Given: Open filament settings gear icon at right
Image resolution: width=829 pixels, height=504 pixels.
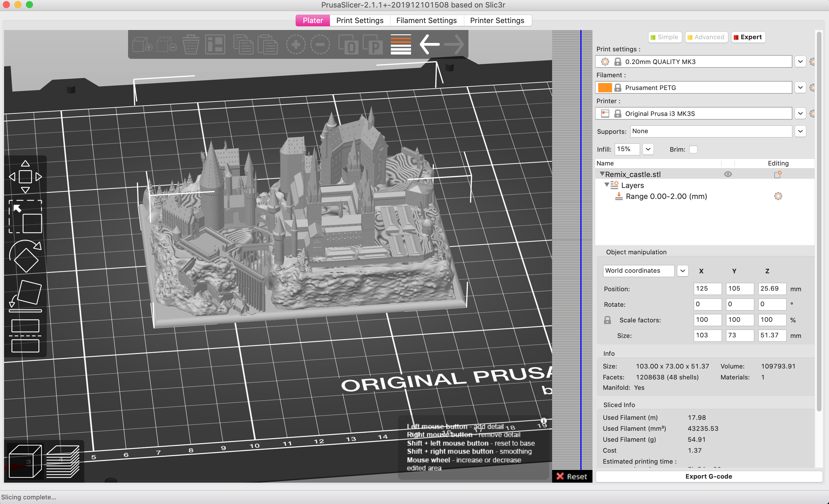Looking at the screenshot, I should pyautogui.click(x=812, y=88).
